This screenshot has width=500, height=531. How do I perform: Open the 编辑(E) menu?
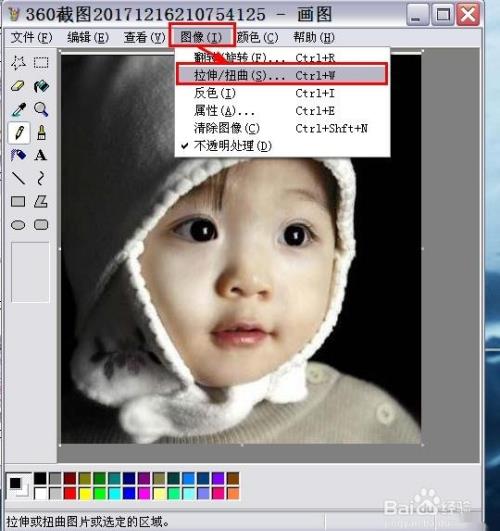pos(88,37)
